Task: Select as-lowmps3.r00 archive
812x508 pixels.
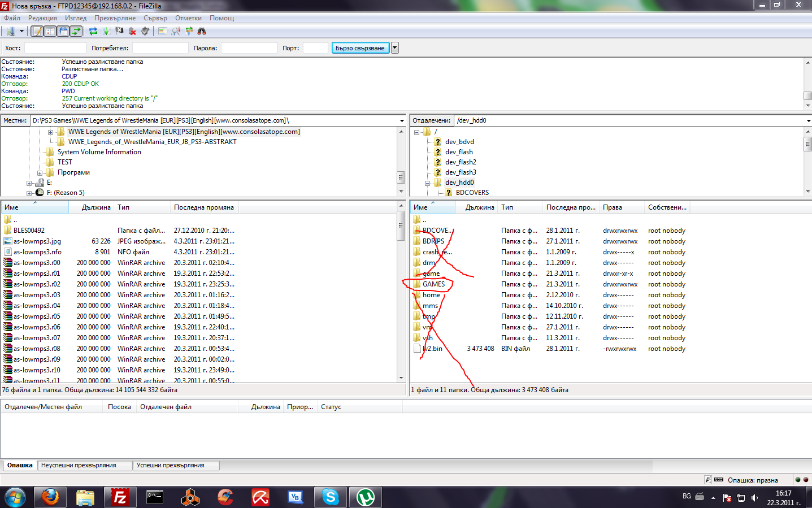Action: pos(37,263)
